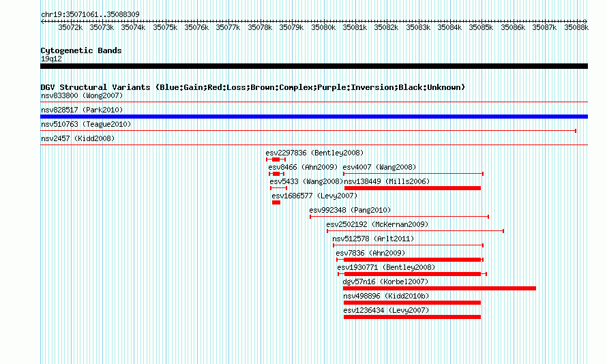Click the 19q12 band label
This screenshot has height=364, width=607.
tap(51, 59)
